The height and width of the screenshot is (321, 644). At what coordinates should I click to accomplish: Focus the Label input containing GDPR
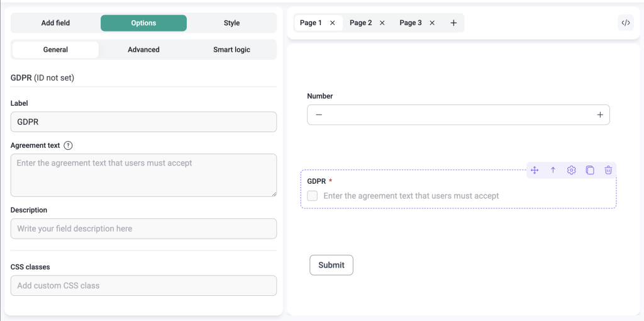[144, 122]
